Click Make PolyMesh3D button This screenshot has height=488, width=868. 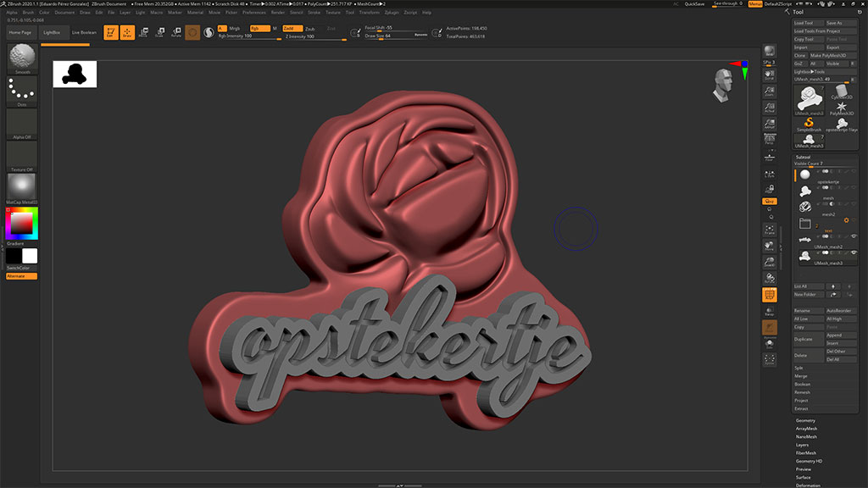tap(833, 55)
